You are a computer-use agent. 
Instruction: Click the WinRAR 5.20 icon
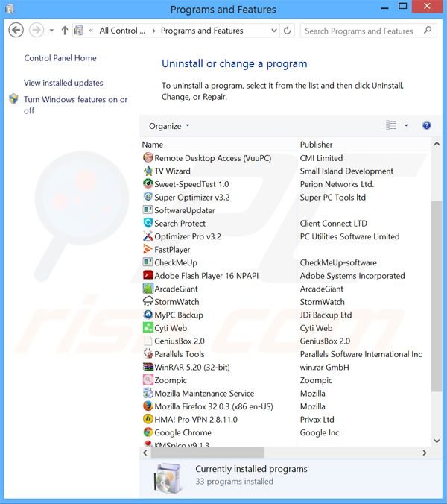click(148, 367)
